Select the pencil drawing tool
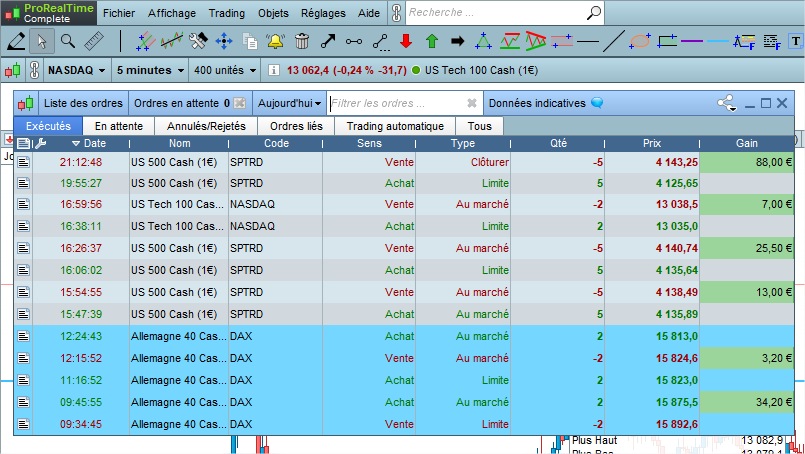This screenshot has width=805, height=454. coord(16,41)
